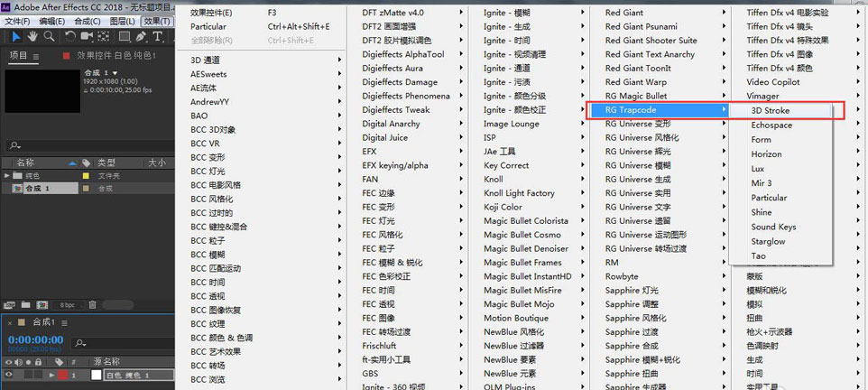The height and width of the screenshot is (390, 868).
Task: Open the project search filter dropdown
Action: coord(14,145)
